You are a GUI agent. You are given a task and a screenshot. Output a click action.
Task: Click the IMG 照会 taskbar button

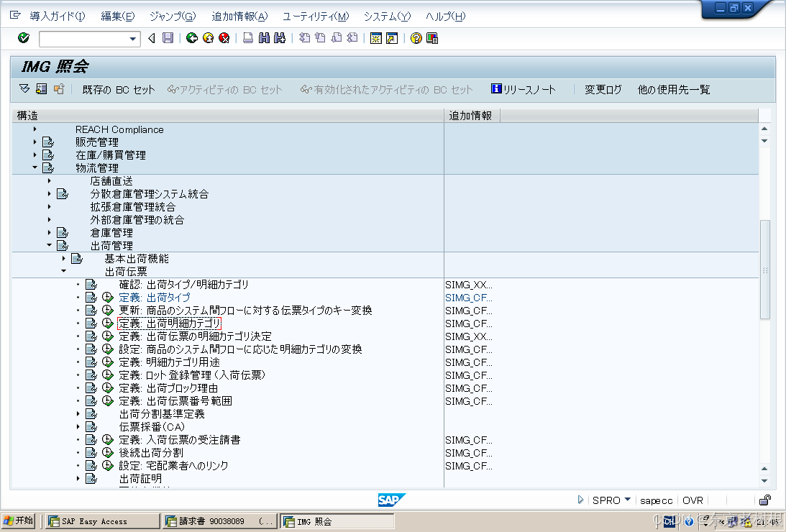point(337,521)
